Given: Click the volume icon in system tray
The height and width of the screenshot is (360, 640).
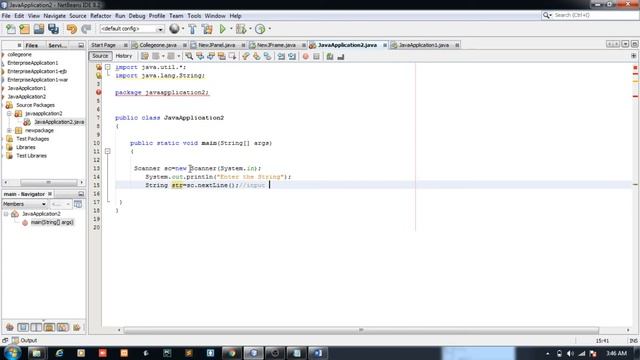Looking at the screenshot, I should tap(570, 353).
